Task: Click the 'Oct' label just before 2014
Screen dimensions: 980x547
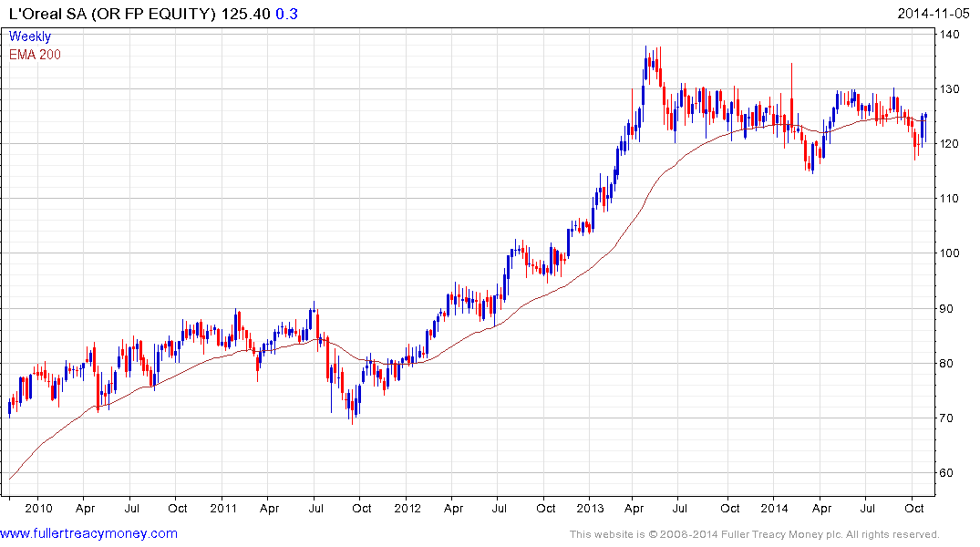Action: point(730,508)
